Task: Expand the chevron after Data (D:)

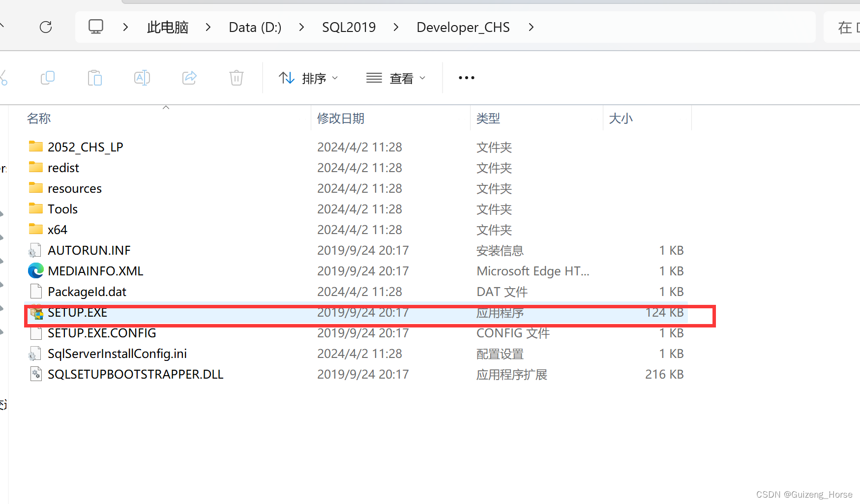Action: click(301, 27)
